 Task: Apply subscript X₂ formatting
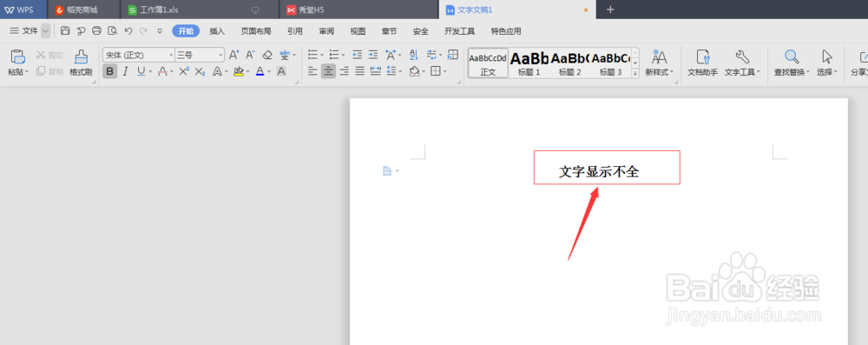201,71
